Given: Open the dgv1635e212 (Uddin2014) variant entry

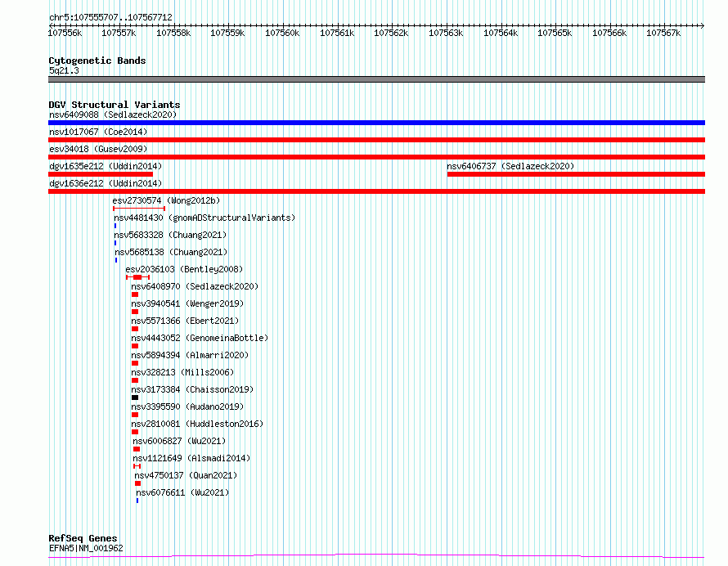Looking at the screenshot, I should click(x=106, y=166).
